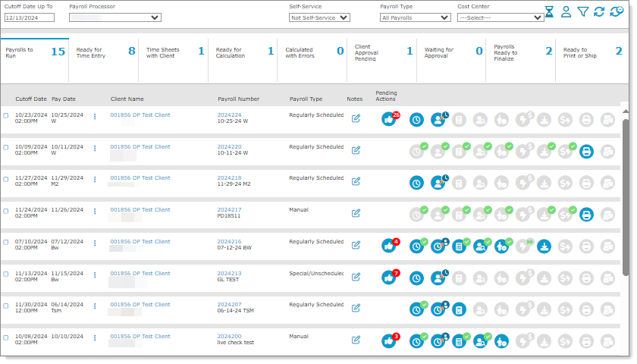Open payroll number 2024224 link
637x364 pixels.
[229, 115]
